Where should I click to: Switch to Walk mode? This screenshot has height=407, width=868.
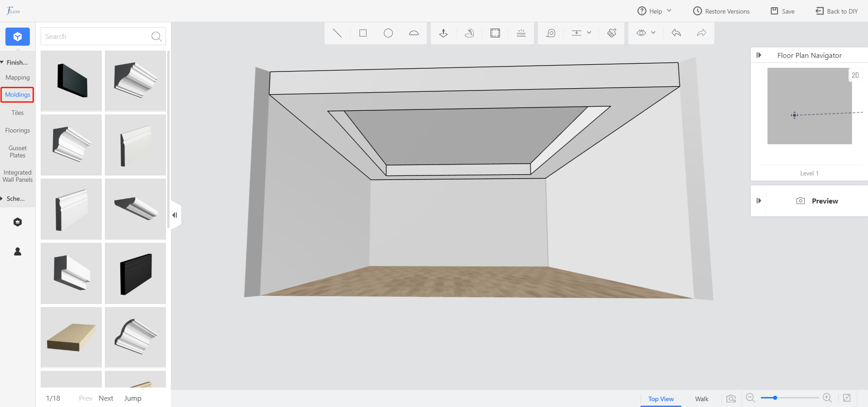click(702, 399)
